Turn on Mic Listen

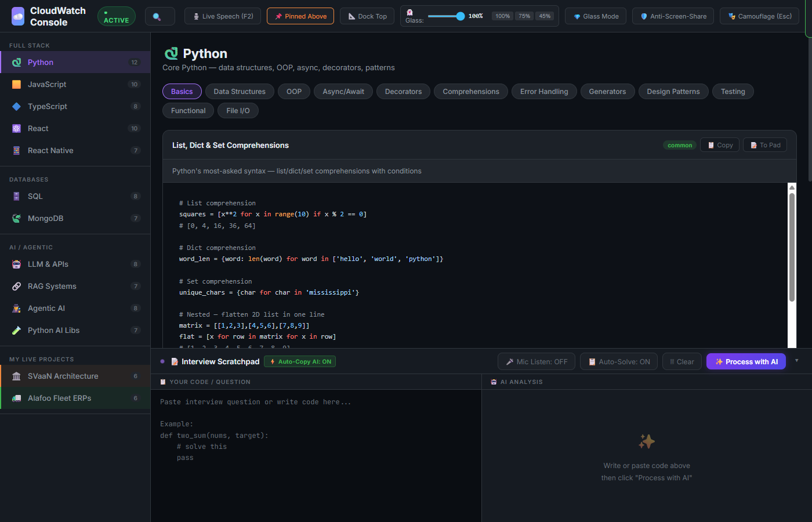pyautogui.click(x=536, y=361)
